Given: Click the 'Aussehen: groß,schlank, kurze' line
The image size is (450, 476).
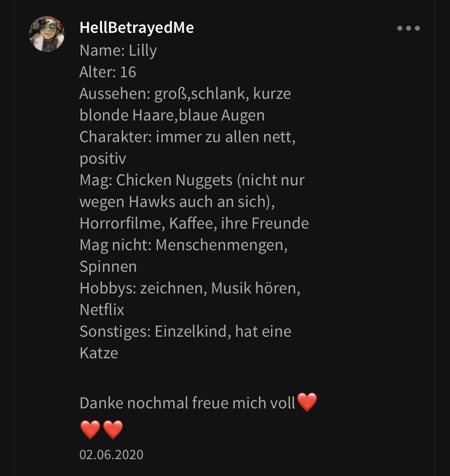Looking at the screenshot, I should (185, 94).
